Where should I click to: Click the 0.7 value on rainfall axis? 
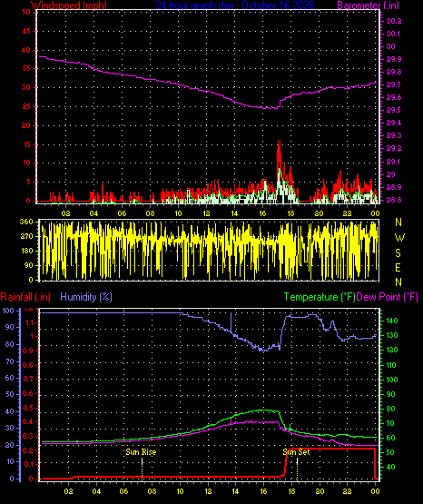[x=28, y=379]
